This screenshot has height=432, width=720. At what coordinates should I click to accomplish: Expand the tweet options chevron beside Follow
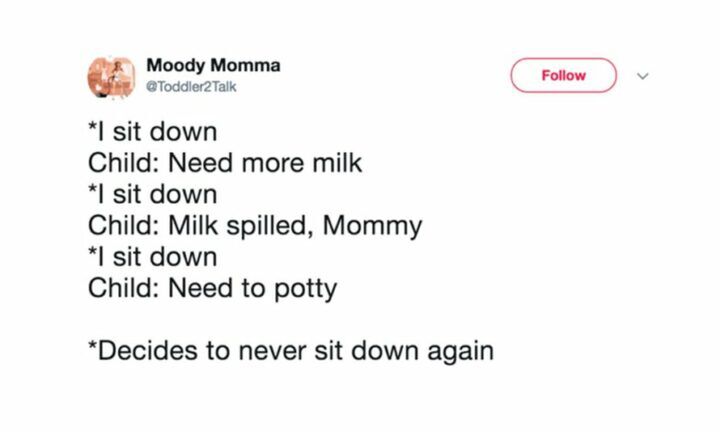tap(643, 76)
